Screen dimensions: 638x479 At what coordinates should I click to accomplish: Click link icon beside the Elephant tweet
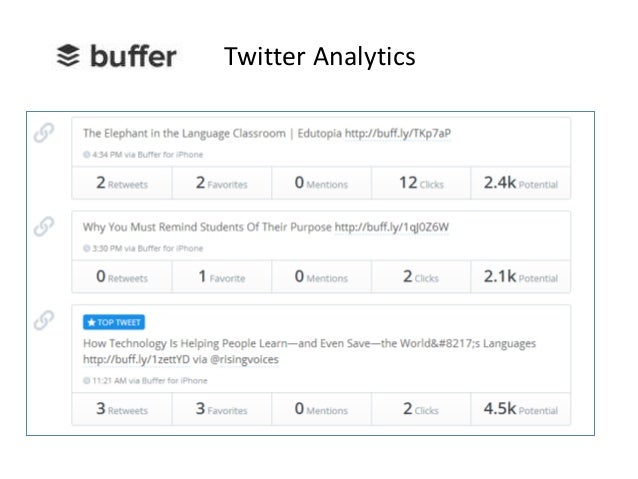coord(44,133)
